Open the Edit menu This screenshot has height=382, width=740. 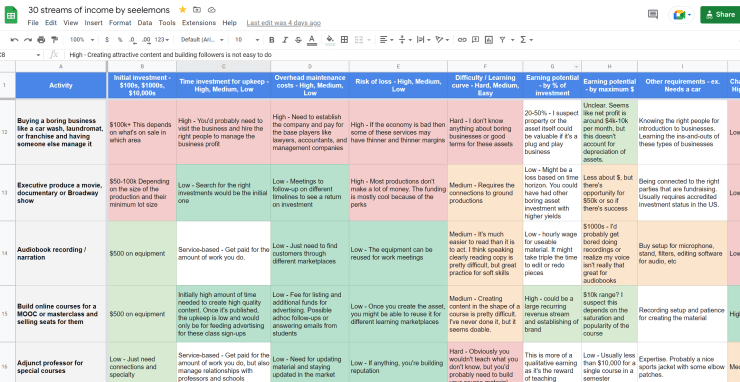(50, 23)
